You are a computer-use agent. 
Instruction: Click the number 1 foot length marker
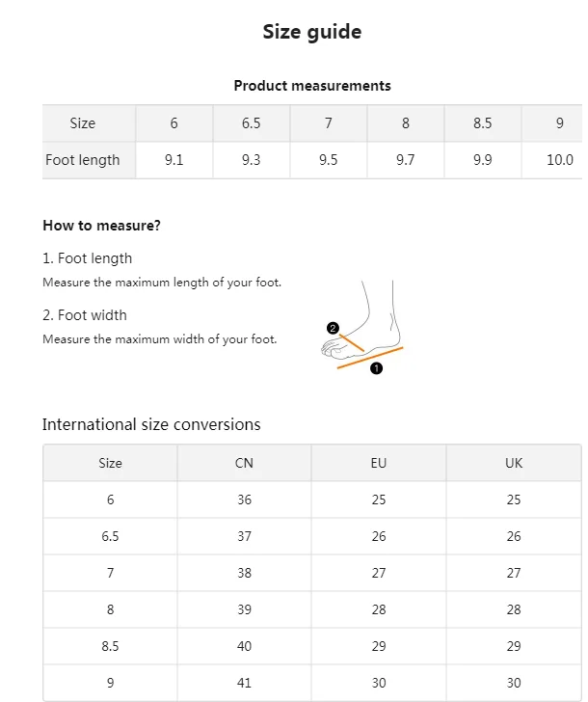[376, 368]
